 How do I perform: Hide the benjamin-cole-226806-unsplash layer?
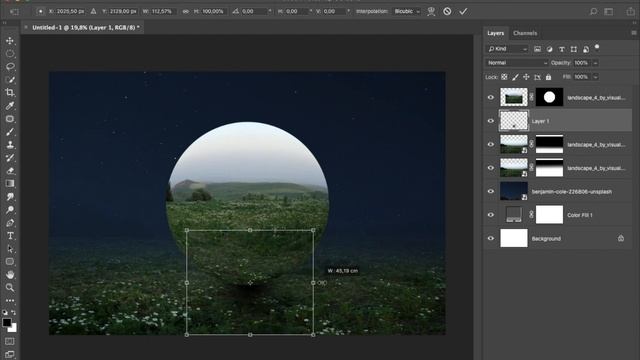pyautogui.click(x=491, y=191)
